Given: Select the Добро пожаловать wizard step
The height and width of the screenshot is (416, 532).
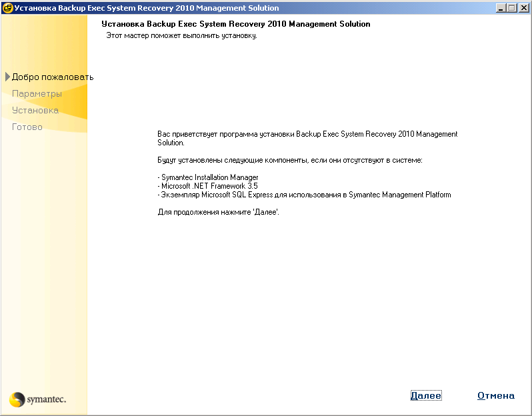Looking at the screenshot, I should point(53,77).
